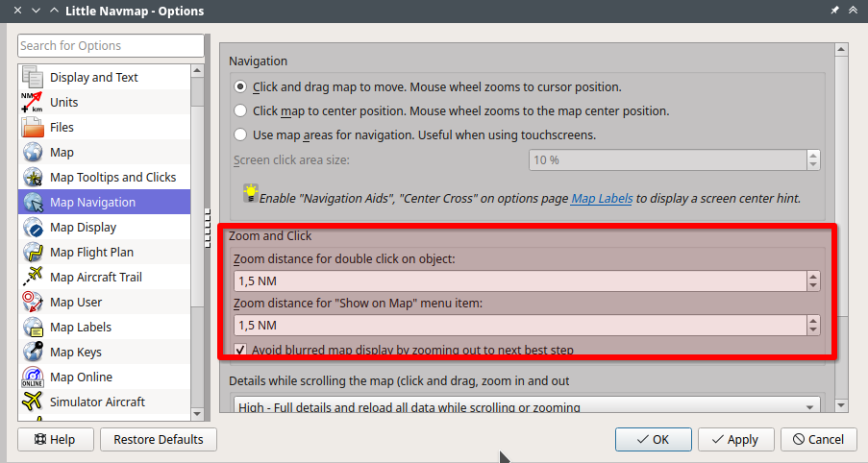Click the Show on Map zoom distance field
Screen dimensions: 868x463
pyautogui.click(x=520, y=326)
